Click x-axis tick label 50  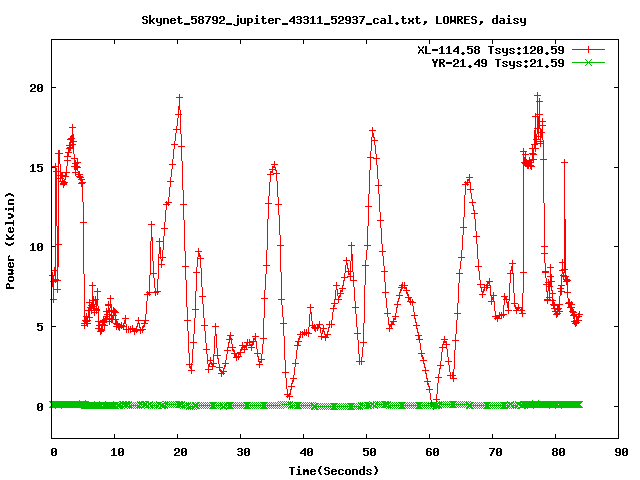pos(369,452)
